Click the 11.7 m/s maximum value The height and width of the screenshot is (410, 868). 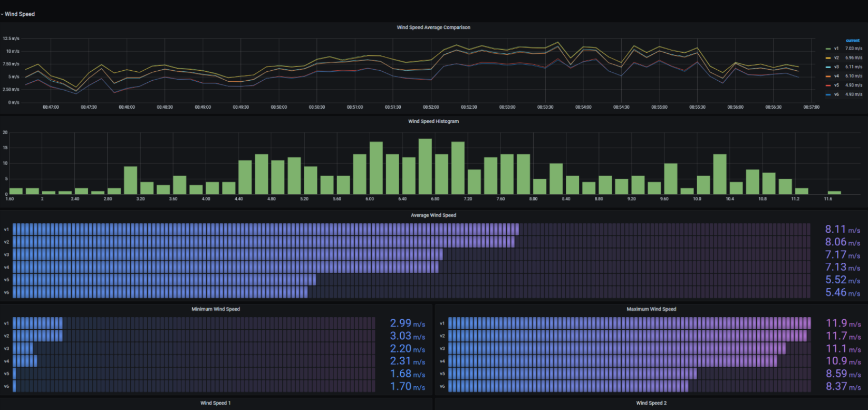tap(843, 336)
